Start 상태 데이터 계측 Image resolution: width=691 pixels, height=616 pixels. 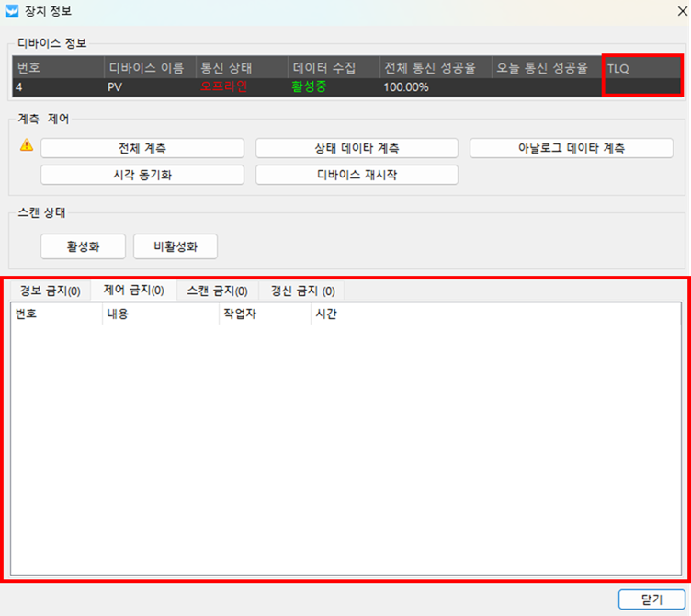click(x=357, y=148)
